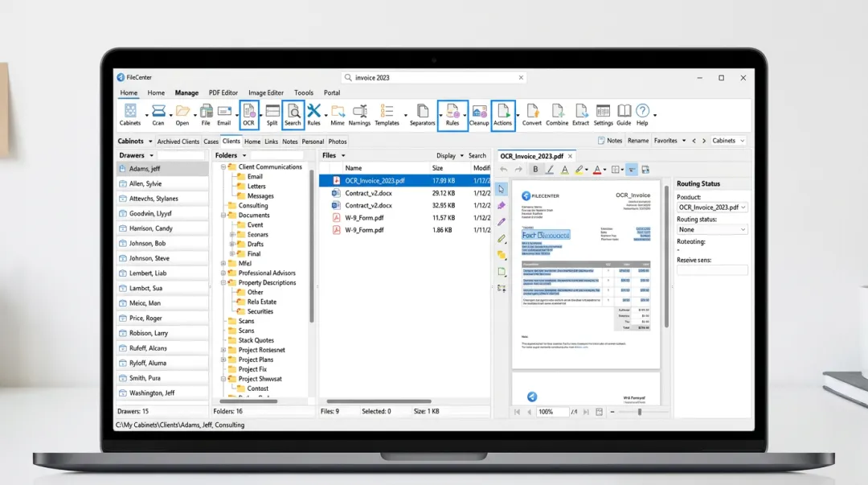Open the Cabinets tool in the ribbon
This screenshot has width=868, height=485.
tap(130, 115)
